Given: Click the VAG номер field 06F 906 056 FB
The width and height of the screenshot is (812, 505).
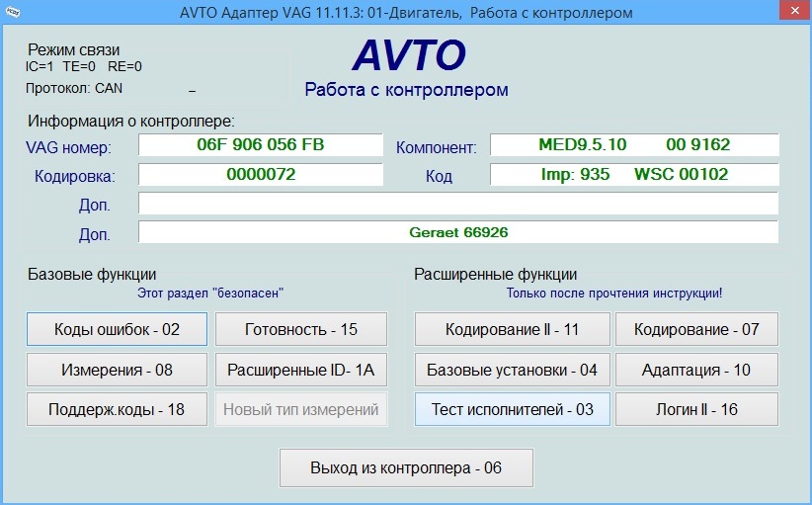Looking at the screenshot, I should point(261,144).
